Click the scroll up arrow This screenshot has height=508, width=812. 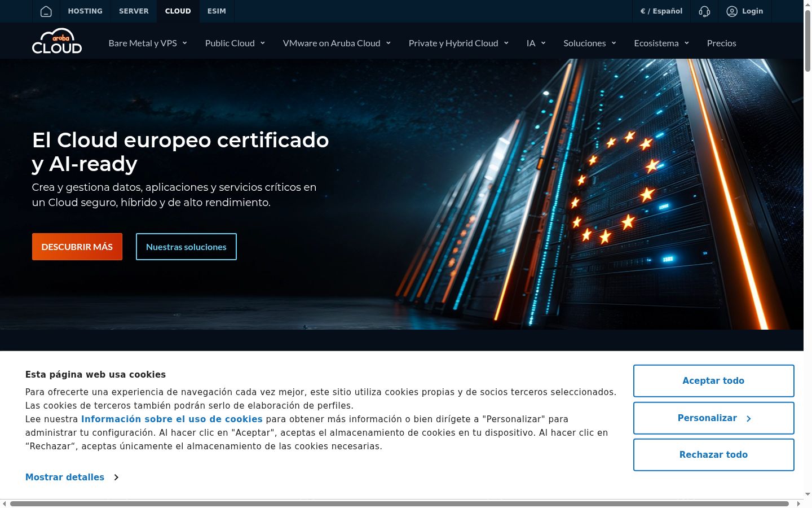pyautogui.click(x=807, y=4)
